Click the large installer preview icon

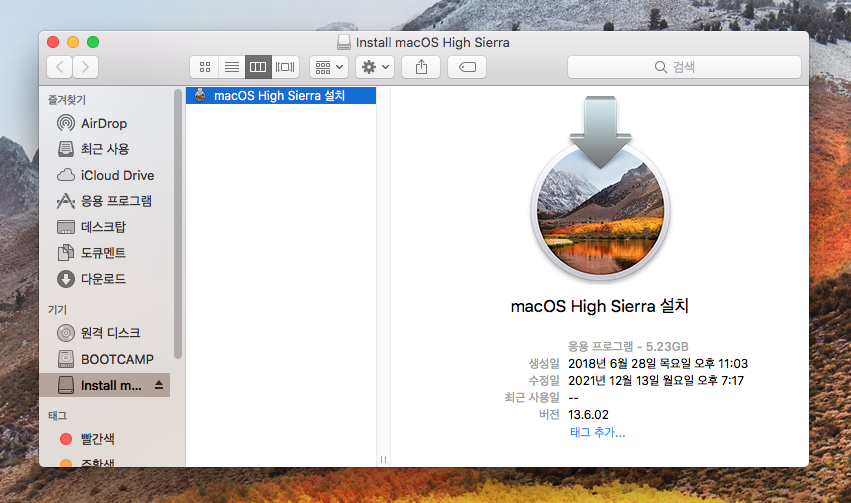[x=600, y=189]
